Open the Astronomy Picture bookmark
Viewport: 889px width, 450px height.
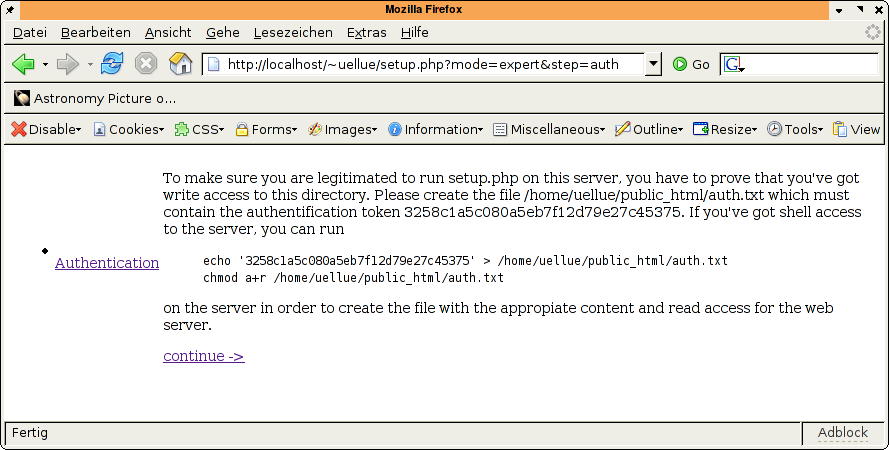click(95, 98)
